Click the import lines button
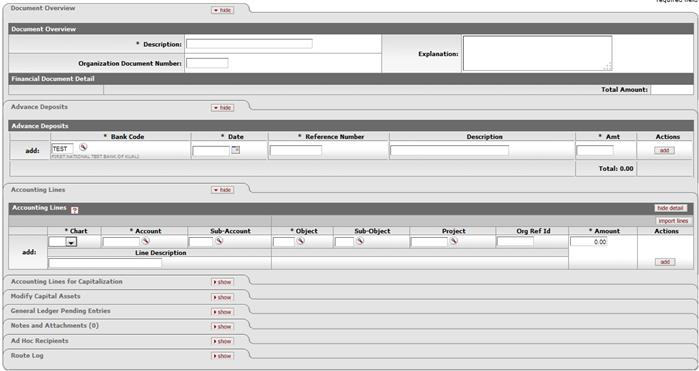699x371 pixels. 673,221
